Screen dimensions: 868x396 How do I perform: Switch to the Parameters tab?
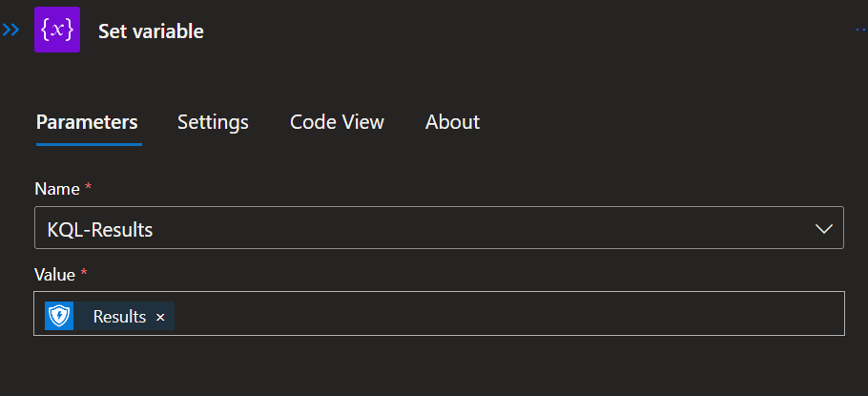point(87,122)
